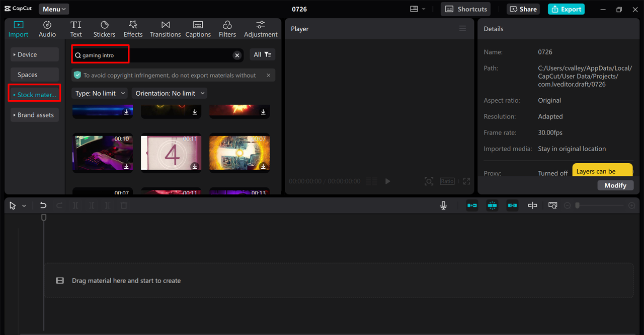Screen dimensions: 644x335
Task: Expand the pointer tool mode dropdown
Action: pyautogui.click(x=24, y=206)
